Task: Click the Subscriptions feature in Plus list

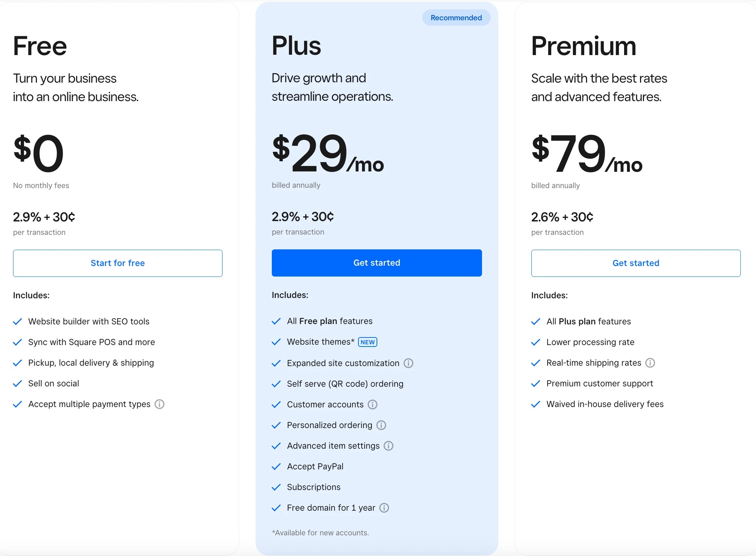Action: click(x=313, y=487)
